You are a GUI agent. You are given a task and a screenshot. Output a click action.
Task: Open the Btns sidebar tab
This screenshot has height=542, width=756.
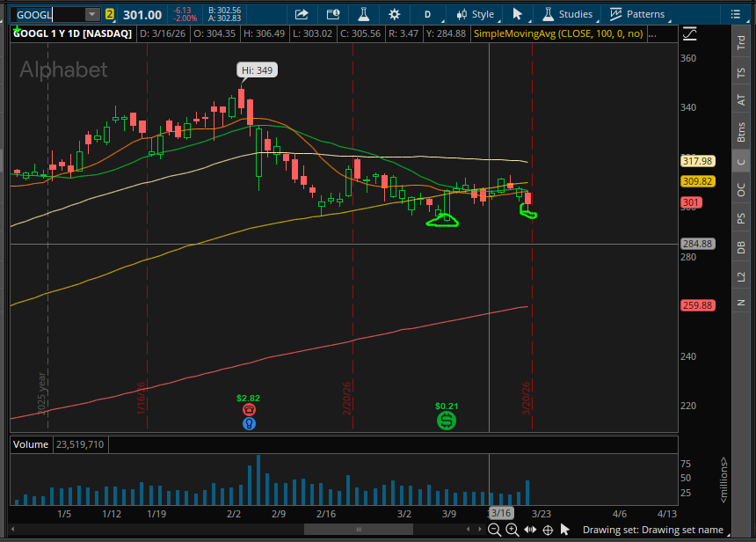point(742,132)
